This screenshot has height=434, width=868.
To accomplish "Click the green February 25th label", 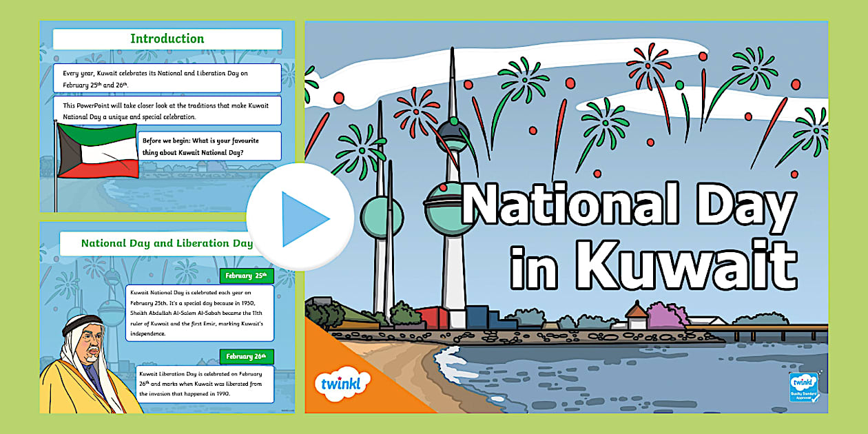I will coord(247,276).
